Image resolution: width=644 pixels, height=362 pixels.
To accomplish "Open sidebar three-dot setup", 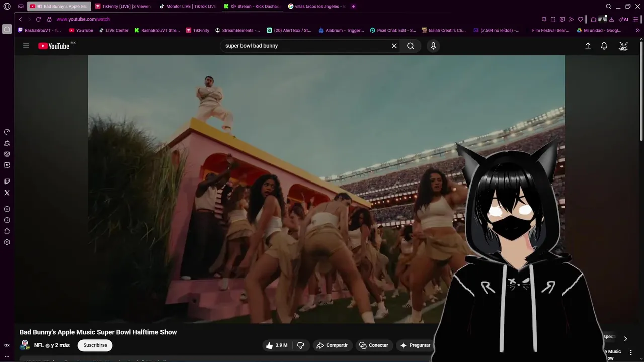I will click(x=7, y=356).
